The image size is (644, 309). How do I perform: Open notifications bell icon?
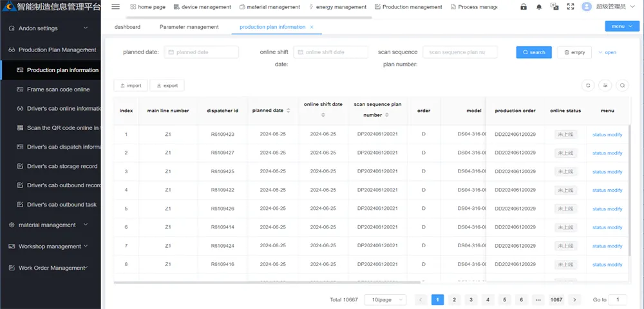pos(539,7)
